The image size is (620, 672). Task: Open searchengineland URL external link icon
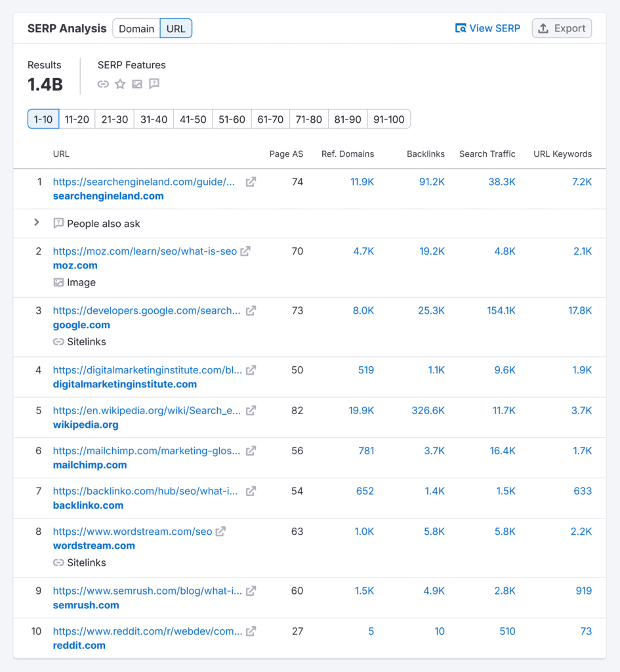tap(251, 182)
